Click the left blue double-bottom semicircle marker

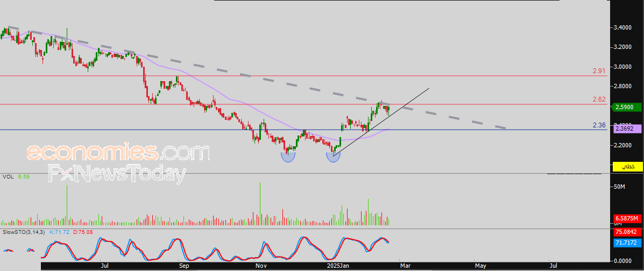tap(288, 156)
